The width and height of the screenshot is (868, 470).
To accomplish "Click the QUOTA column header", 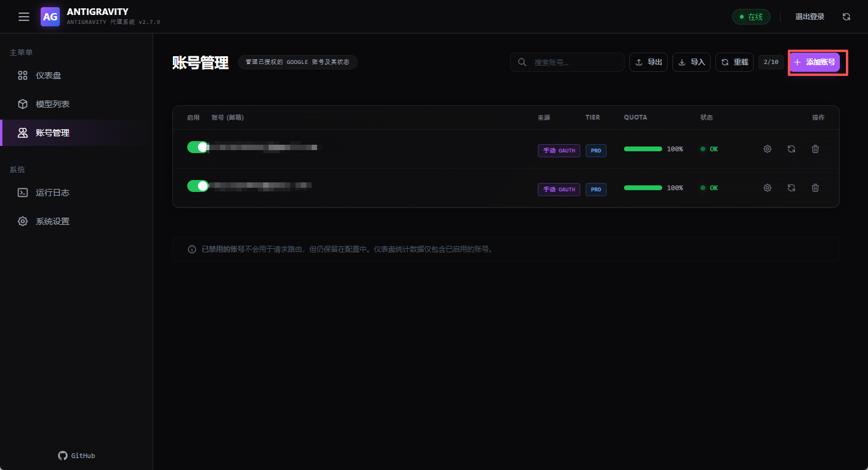I will click(x=635, y=117).
